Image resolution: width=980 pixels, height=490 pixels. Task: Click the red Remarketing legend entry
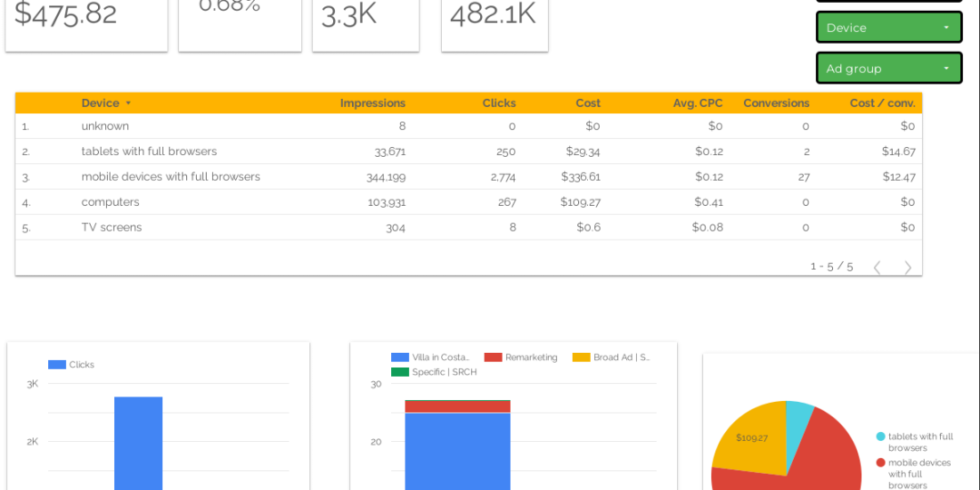point(520,357)
